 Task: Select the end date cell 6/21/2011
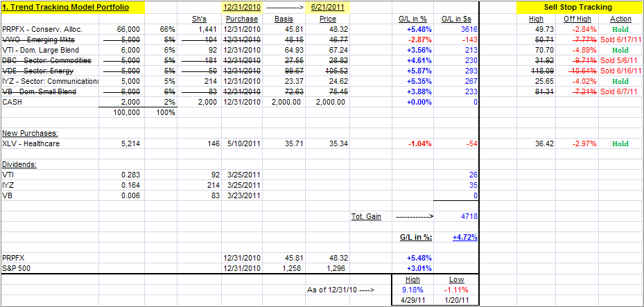click(327, 8)
